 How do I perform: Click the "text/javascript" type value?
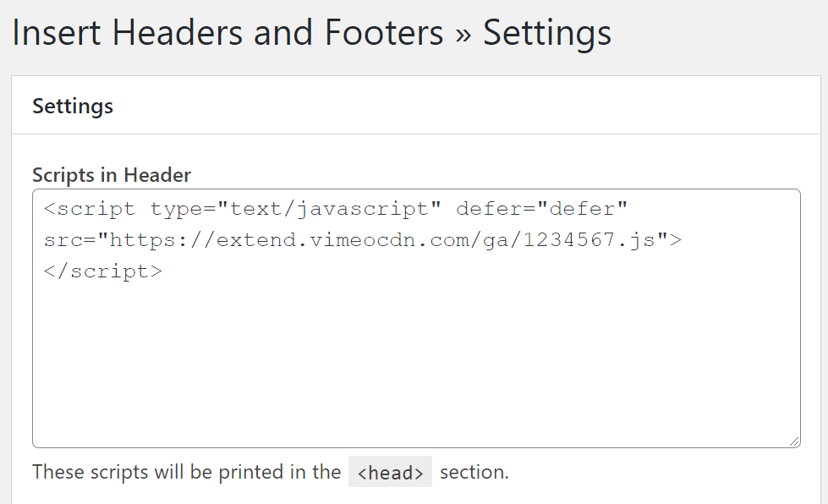pos(329,209)
